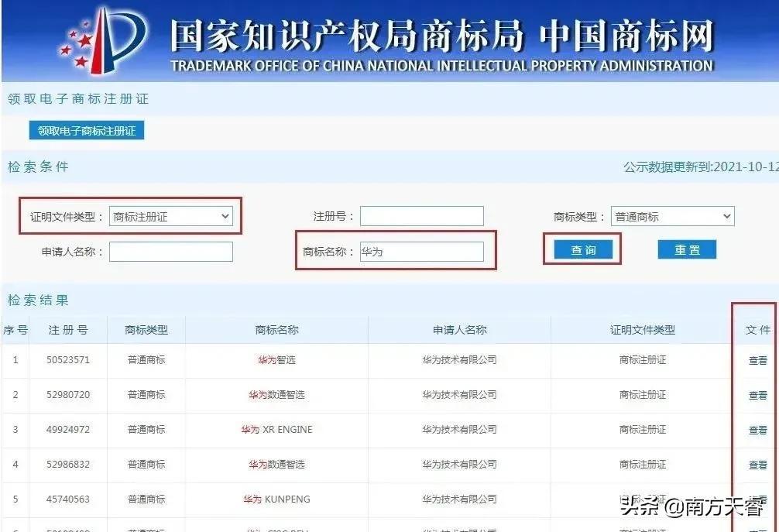The height and width of the screenshot is (532, 779).
Task: Open 查看 link for registration 49924972
Action: 757,430
